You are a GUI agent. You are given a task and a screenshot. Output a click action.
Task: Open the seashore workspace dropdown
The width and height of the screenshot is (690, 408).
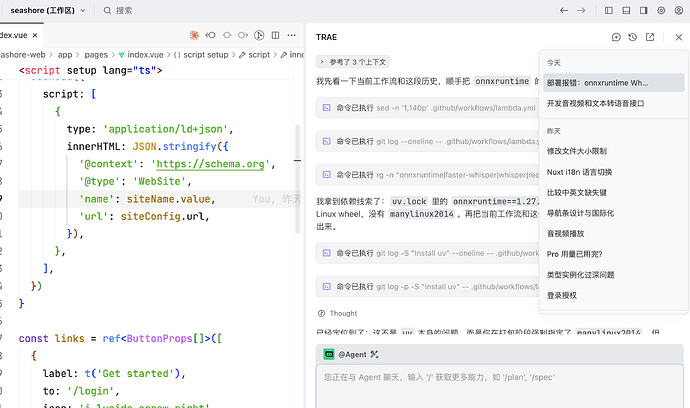(x=48, y=10)
